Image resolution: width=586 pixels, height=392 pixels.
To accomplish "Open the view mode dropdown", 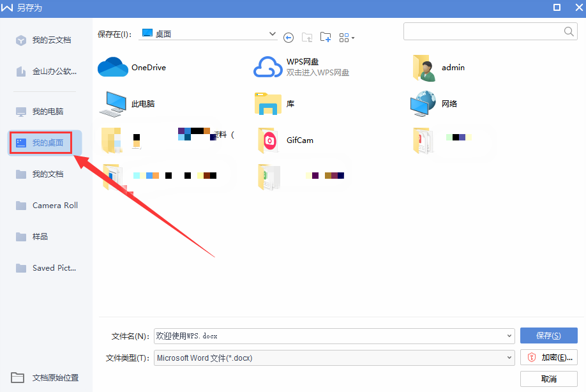I will click(x=347, y=38).
